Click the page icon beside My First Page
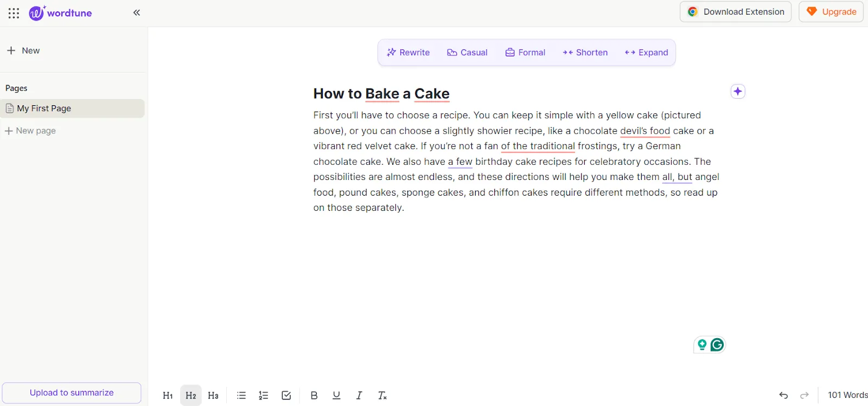Screen dimensions: 868x406 click(9, 108)
